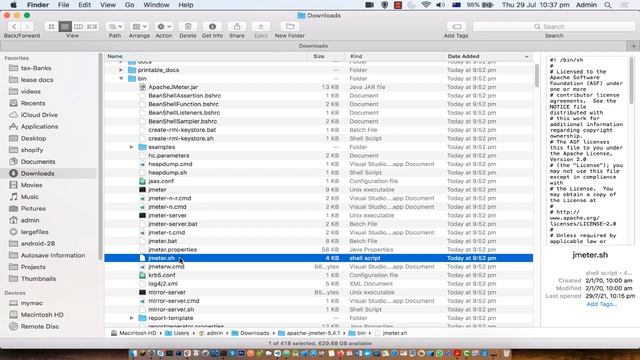Sort by Kind column header
The image size is (640, 360).
[x=356, y=56]
